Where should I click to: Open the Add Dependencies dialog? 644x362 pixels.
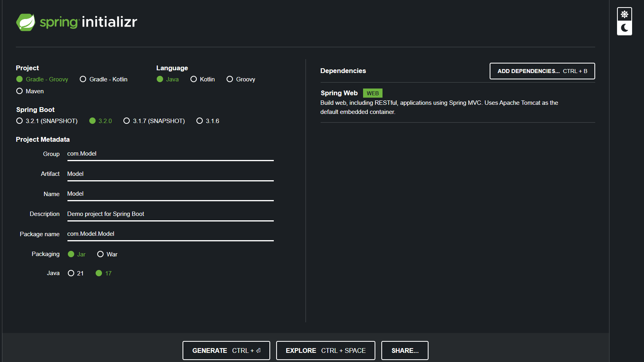(x=542, y=71)
